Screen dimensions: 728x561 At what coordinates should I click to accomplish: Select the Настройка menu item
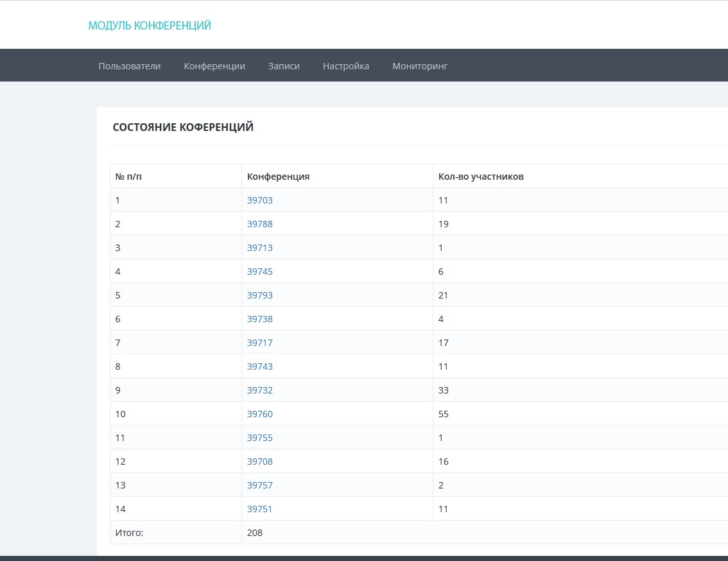(346, 66)
